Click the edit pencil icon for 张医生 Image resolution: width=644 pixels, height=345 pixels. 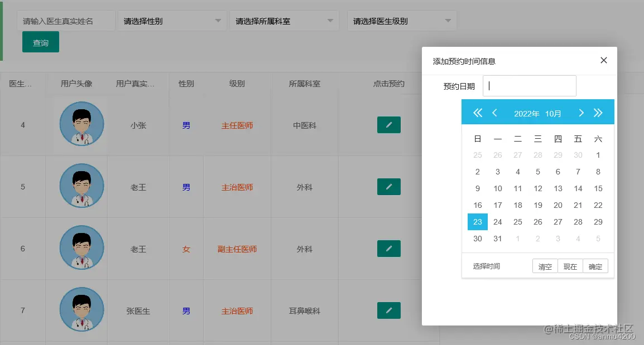point(389,310)
